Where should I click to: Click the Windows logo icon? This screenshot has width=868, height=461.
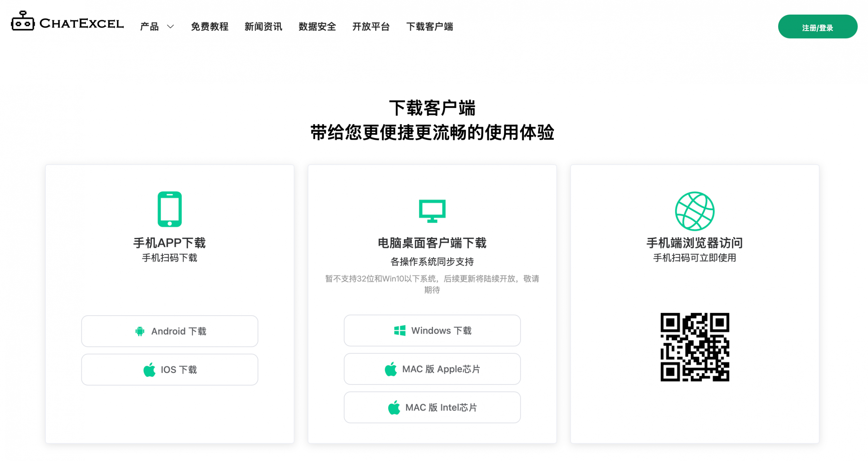tap(400, 330)
